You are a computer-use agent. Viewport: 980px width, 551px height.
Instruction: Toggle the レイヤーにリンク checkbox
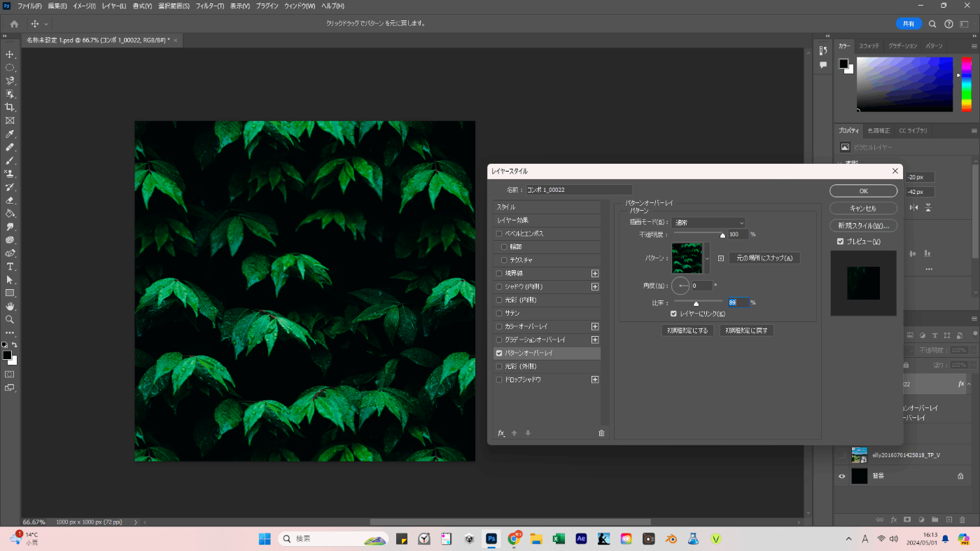673,314
